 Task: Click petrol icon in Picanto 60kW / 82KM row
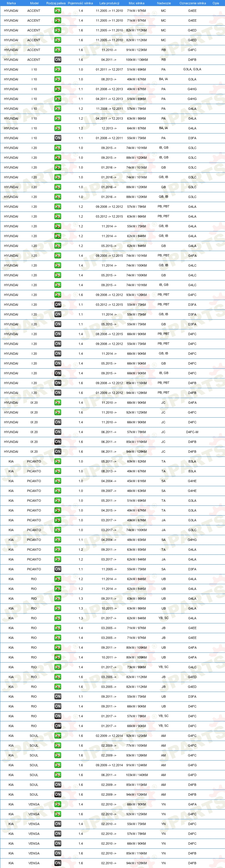(x=58, y=461)
